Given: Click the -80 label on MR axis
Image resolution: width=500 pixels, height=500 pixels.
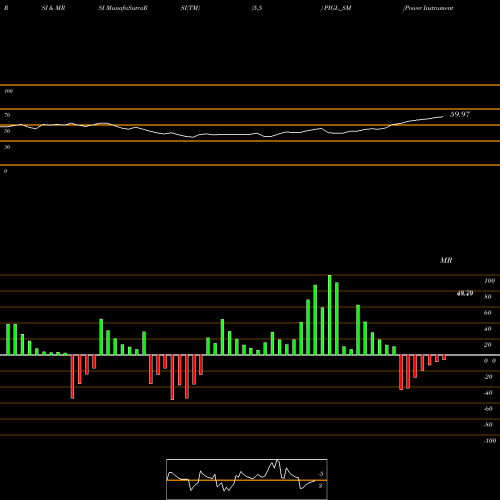Looking at the screenshot, I should (488, 425).
